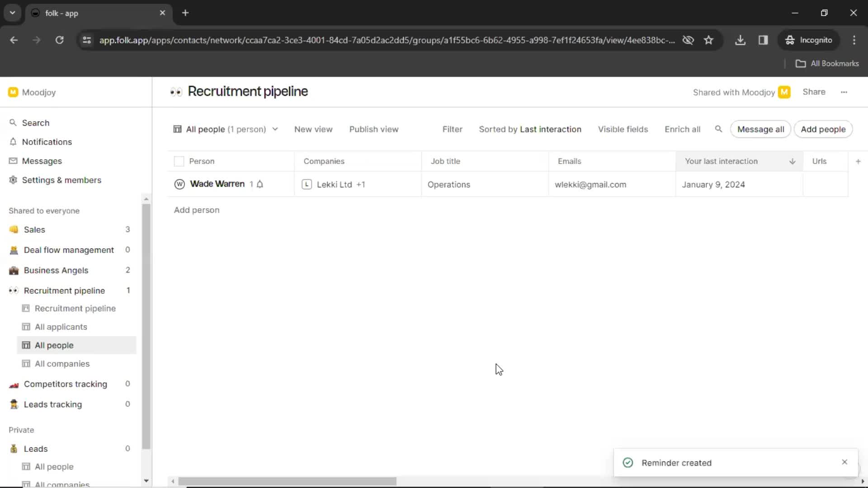Click the Add people button
The image size is (868, 488).
pos(823,129)
